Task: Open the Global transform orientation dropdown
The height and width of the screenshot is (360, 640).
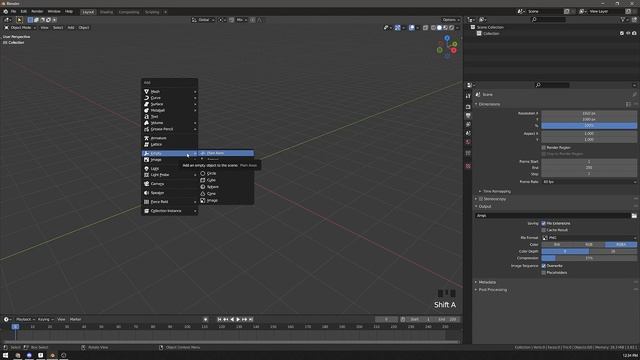Action: 203,20
